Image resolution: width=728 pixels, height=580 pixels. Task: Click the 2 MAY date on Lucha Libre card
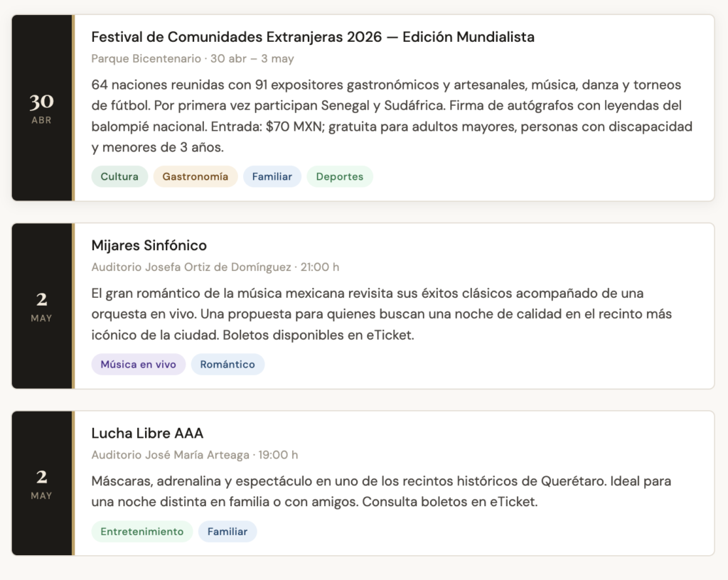coord(41,483)
